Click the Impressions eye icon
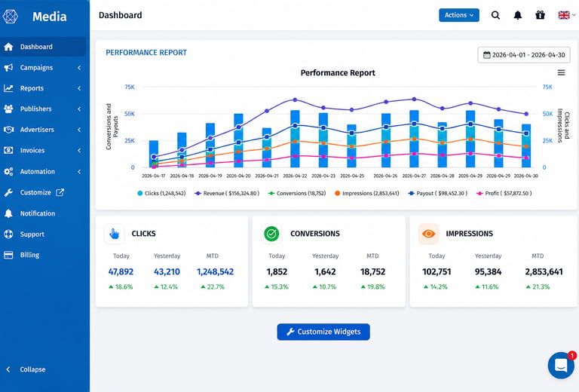 428,234
